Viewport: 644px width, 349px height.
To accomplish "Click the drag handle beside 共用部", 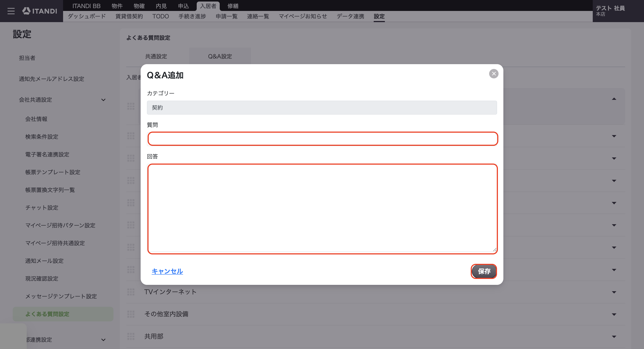I will pyautogui.click(x=131, y=336).
